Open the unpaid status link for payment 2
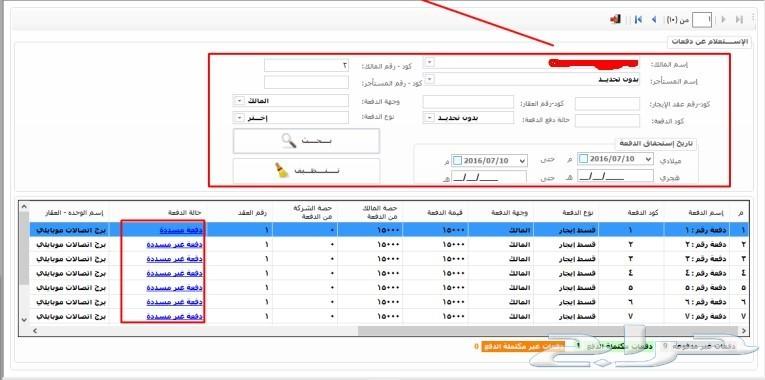The image size is (765, 380). (175, 244)
